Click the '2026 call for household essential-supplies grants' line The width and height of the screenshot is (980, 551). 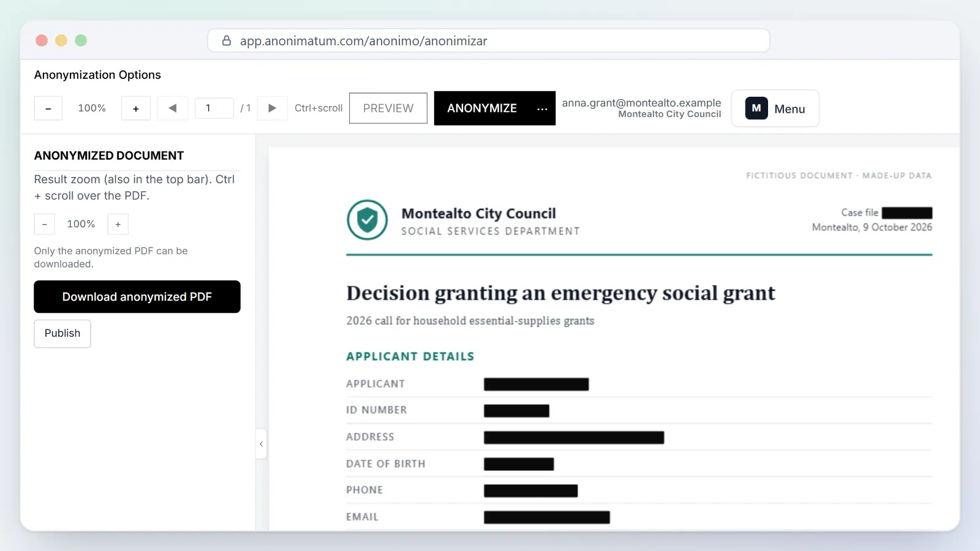470,321
